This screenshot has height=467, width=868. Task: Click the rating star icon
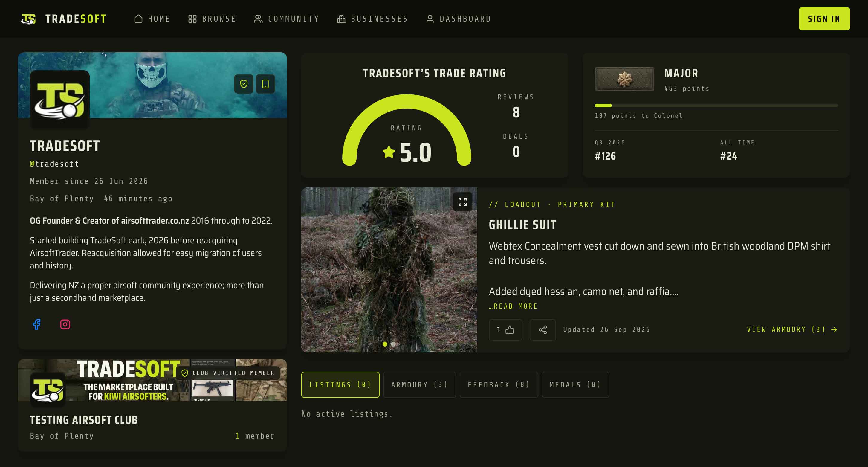point(389,152)
